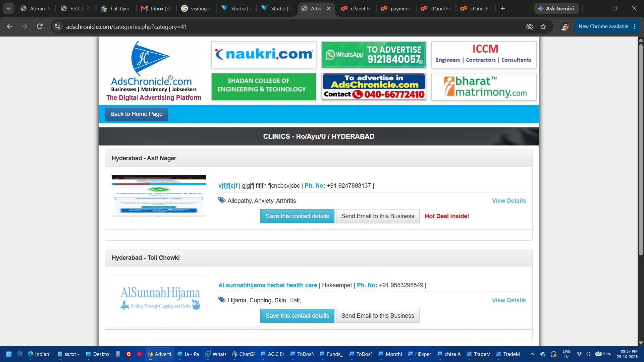Image resolution: width=644 pixels, height=362 pixels.
Task: Click New Chrome available update button
Action: (x=603, y=26)
